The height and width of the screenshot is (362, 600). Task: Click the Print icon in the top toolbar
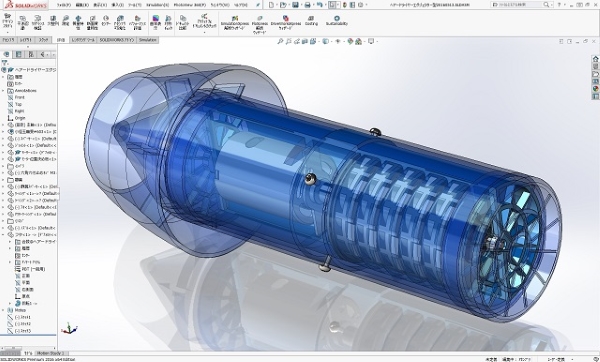coord(307,5)
